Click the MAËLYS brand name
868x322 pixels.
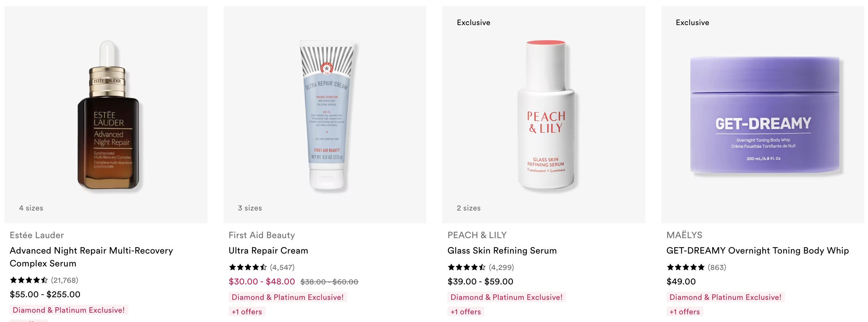click(x=684, y=235)
